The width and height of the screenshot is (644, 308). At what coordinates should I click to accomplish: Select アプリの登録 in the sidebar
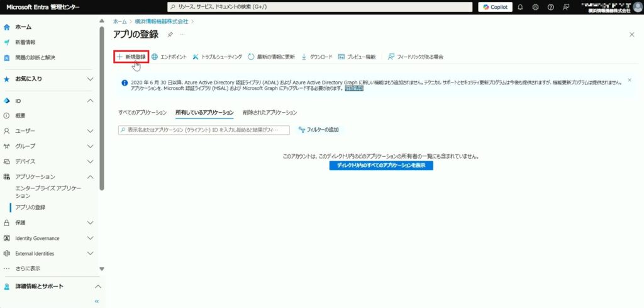(30, 207)
